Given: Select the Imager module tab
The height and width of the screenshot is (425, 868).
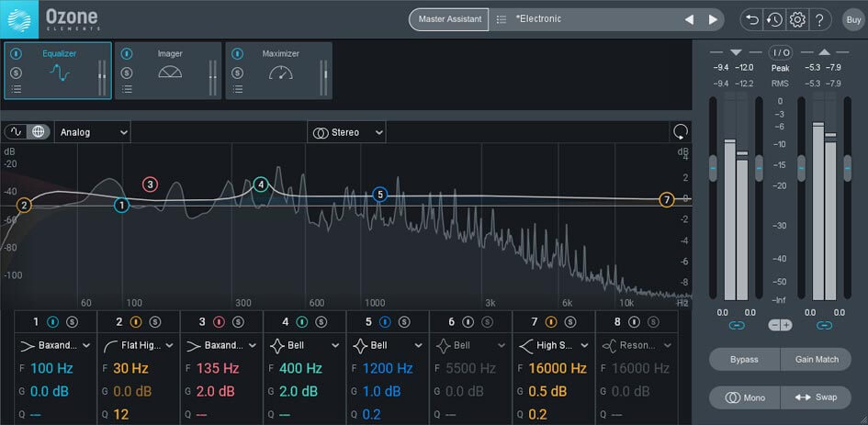Looking at the screenshot, I should pos(169,71).
